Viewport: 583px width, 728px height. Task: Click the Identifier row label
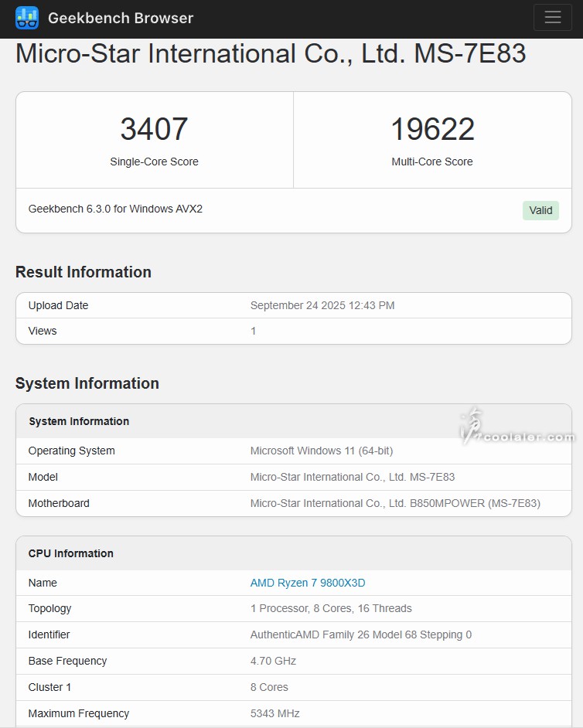click(x=49, y=634)
